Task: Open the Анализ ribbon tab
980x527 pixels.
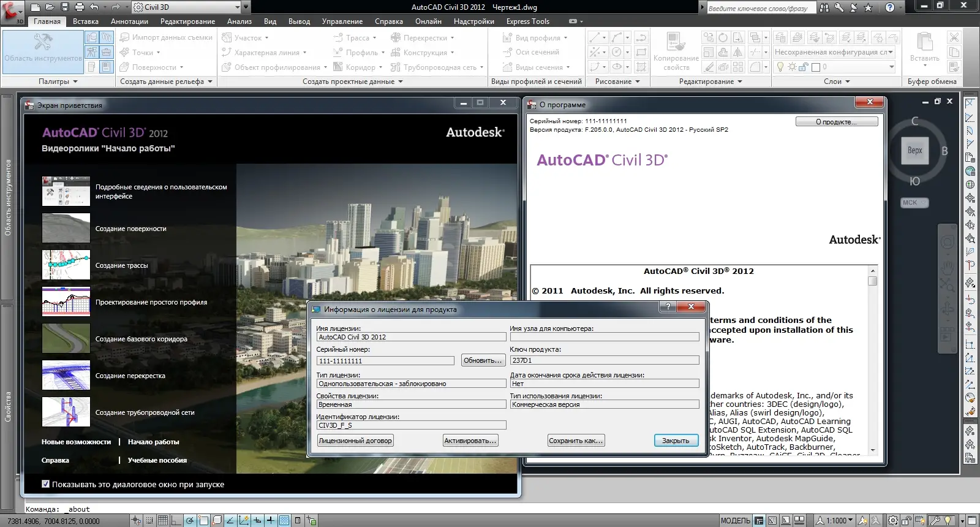Action: pyautogui.click(x=239, y=21)
